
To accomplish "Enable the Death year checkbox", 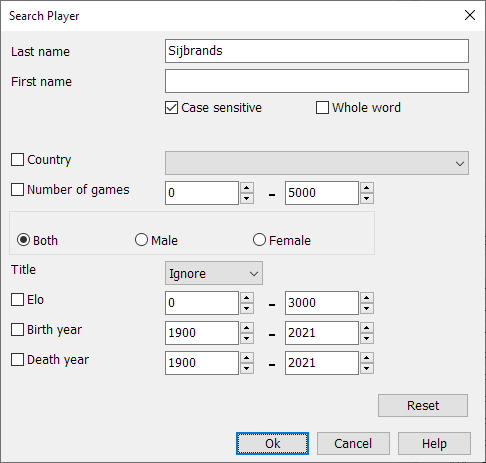I will pyautogui.click(x=17, y=360).
